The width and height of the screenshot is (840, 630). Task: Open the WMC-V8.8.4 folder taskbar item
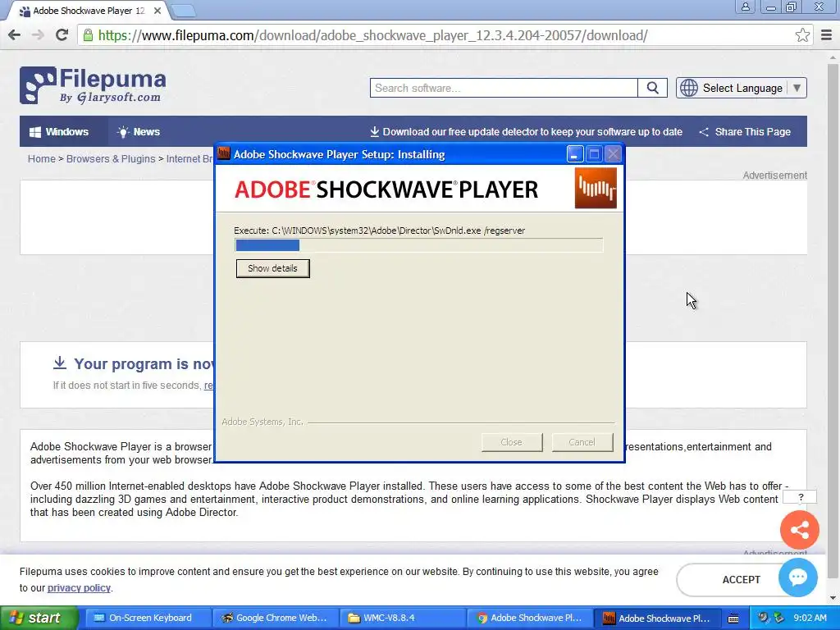(x=403, y=618)
